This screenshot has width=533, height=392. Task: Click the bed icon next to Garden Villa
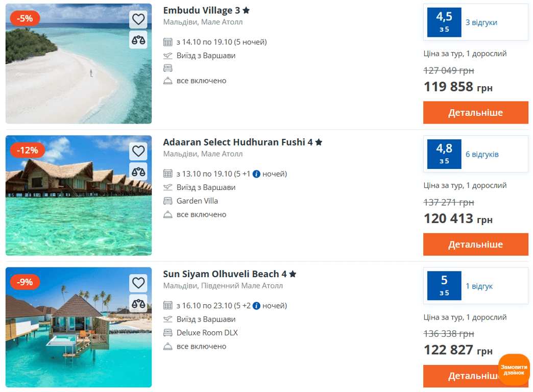coord(168,201)
